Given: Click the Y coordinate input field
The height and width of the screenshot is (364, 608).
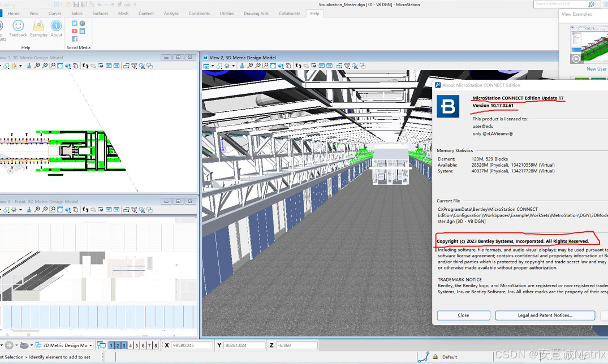Looking at the screenshot, I should point(244,345).
